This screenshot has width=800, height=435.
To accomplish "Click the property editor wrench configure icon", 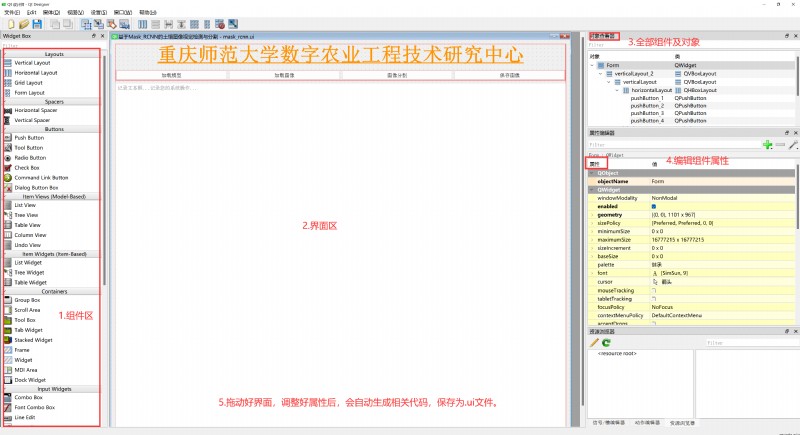I will 793,145.
